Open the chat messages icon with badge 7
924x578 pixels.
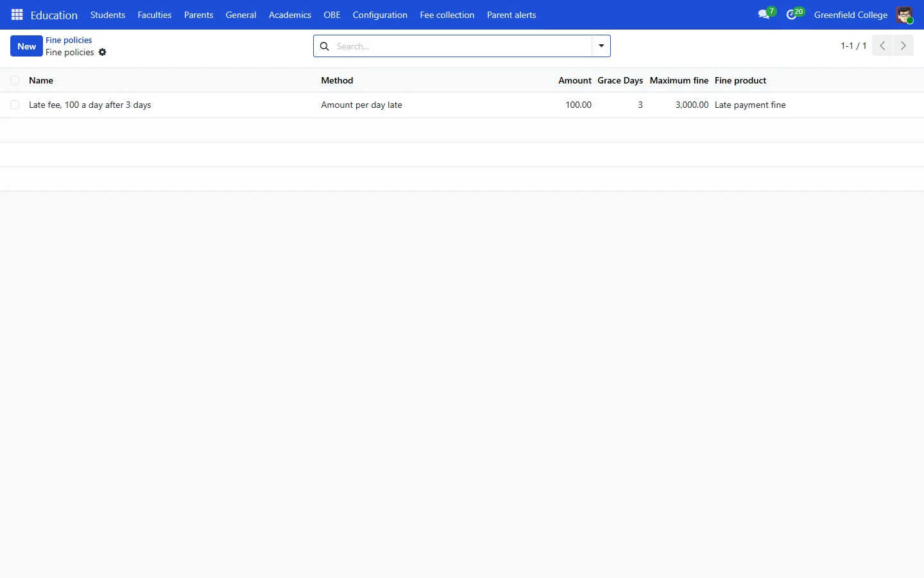[767, 14]
